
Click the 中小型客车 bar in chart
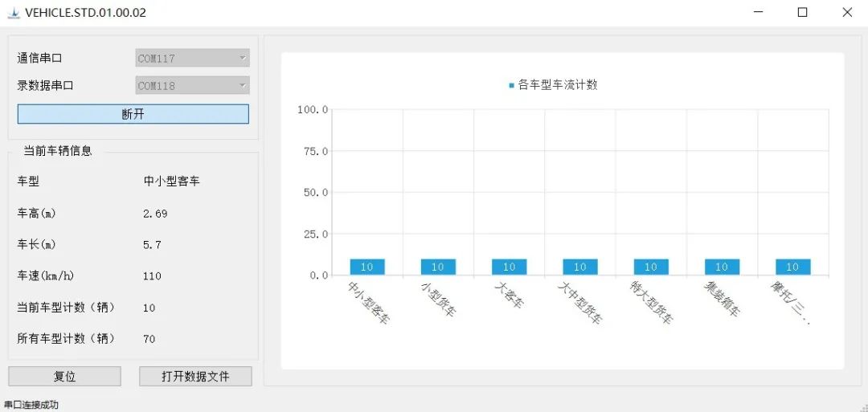pyautogui.click(x=367, y=267)
